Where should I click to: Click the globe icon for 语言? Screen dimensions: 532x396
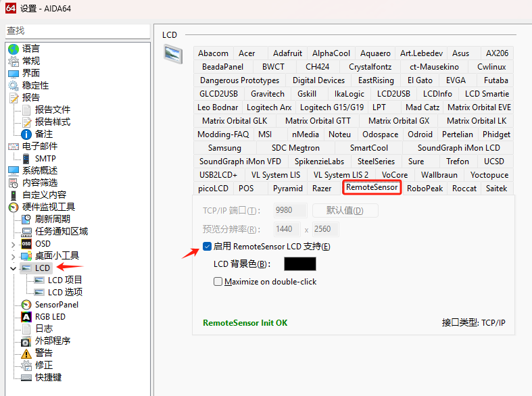click(14, 49)
